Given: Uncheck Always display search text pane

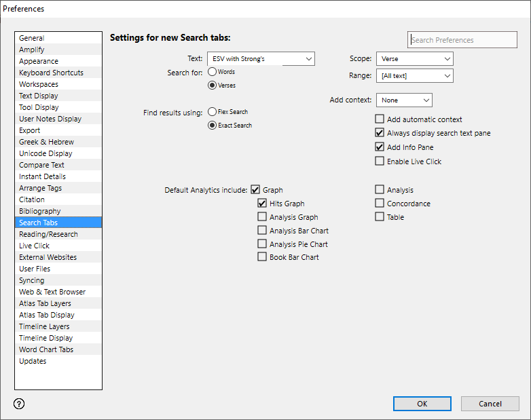Looking at the screenshot, I should 380,133.
